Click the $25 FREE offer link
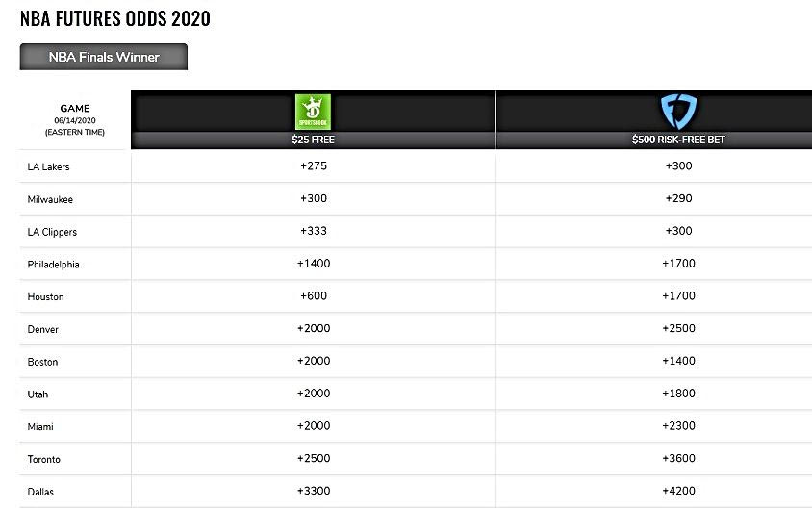The width and height of the screenshot is (812, 508). (x=314, y=140)
